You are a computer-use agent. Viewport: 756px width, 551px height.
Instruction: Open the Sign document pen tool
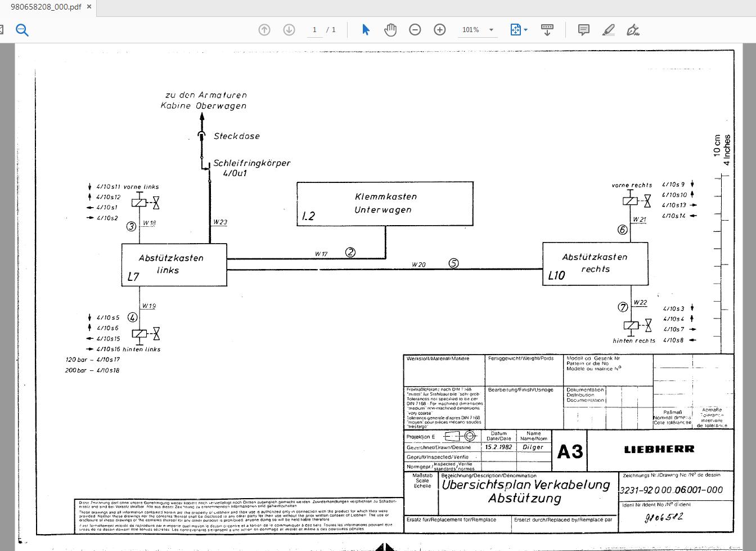633,30
